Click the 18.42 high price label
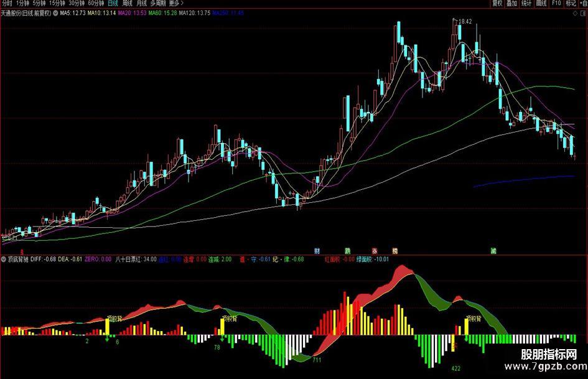Image resolution: width=588 pixels, height=379 pixels. 465,22
